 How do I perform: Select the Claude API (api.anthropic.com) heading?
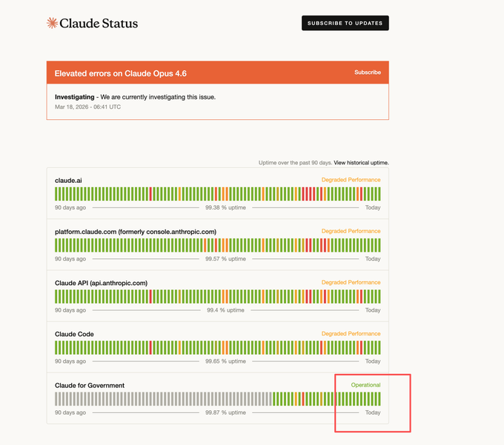click(x=101, y=283)
